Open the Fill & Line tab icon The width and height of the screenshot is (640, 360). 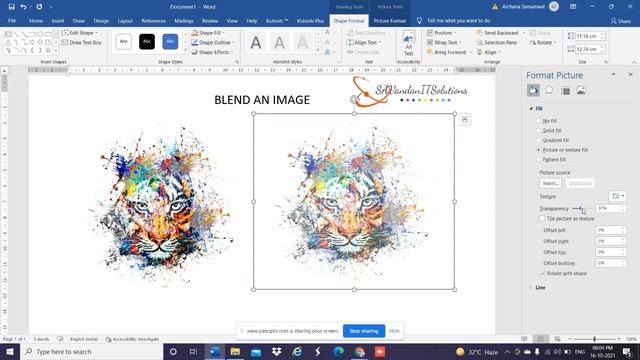pyautogui.click(x=533, y=90)
